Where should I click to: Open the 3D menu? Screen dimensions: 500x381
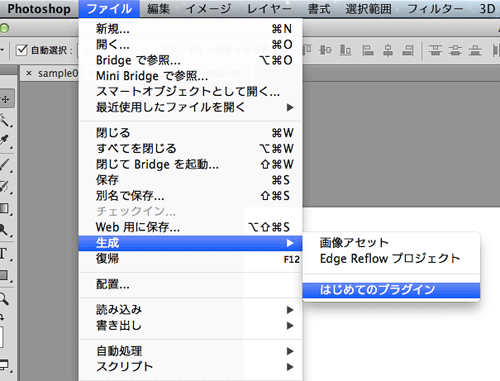click(x=487, y=9)
